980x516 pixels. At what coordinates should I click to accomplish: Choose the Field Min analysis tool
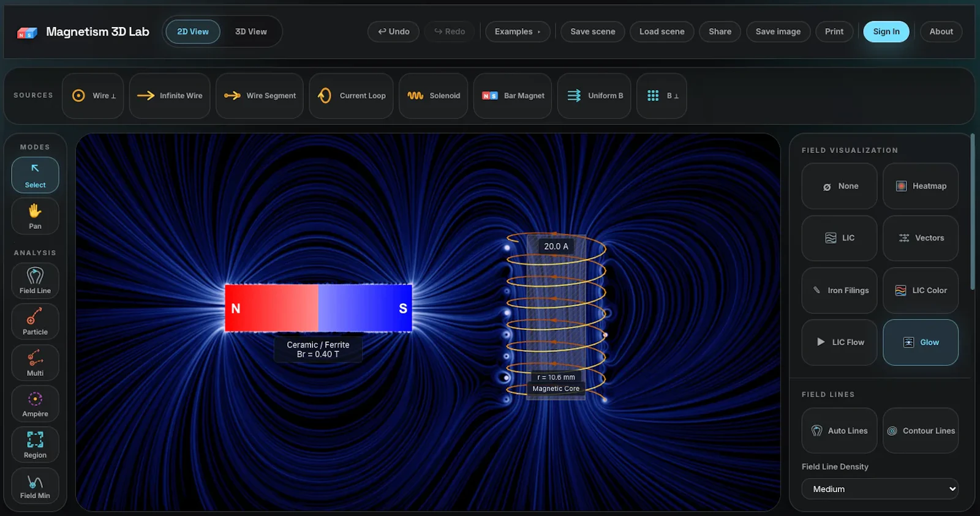(35, 485)
